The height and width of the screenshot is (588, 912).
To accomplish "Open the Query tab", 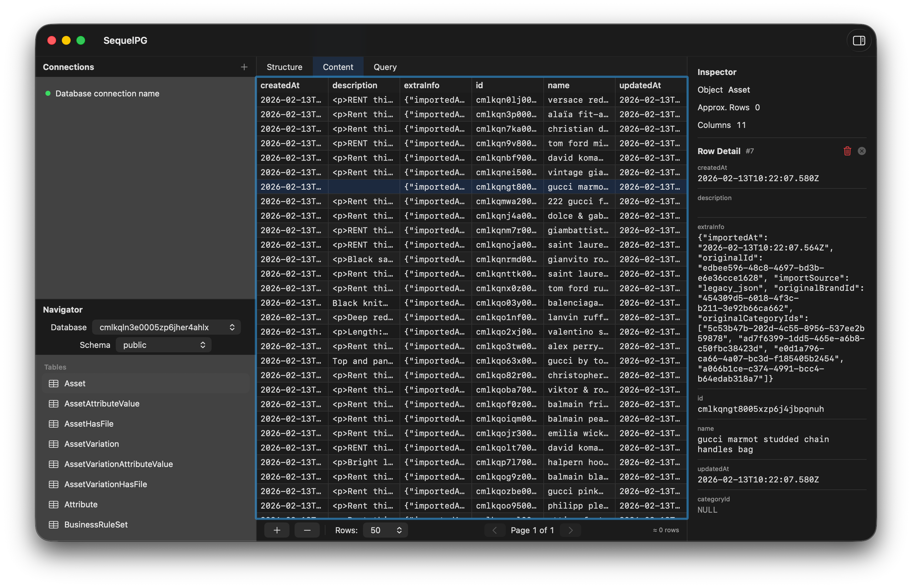I will [385, 66].
